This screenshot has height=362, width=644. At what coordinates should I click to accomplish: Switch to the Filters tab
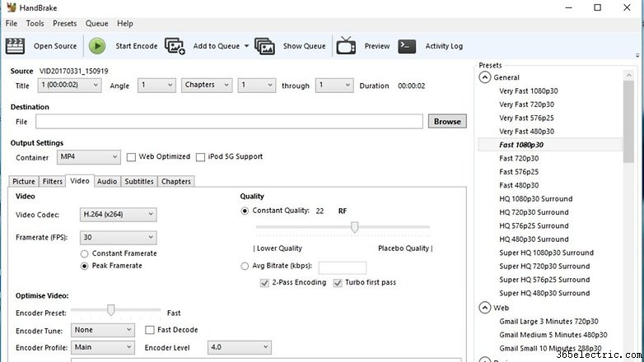pos(53,181)
